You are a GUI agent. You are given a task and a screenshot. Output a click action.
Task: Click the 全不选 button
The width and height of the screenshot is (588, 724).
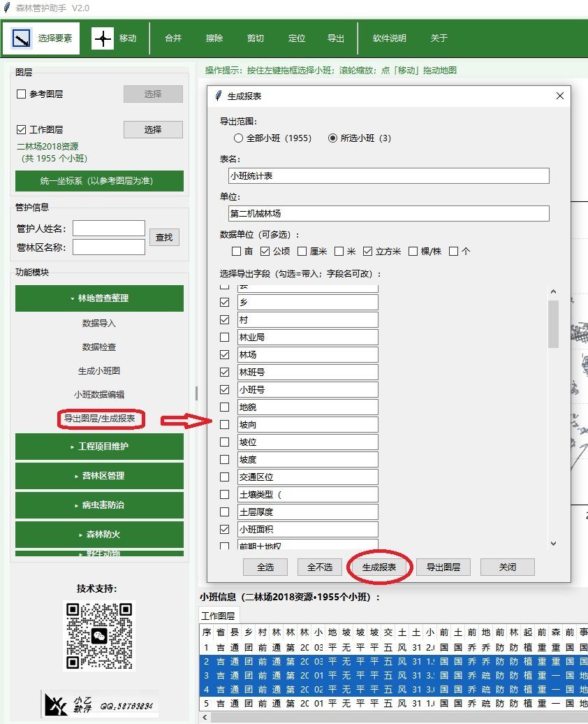320,567
